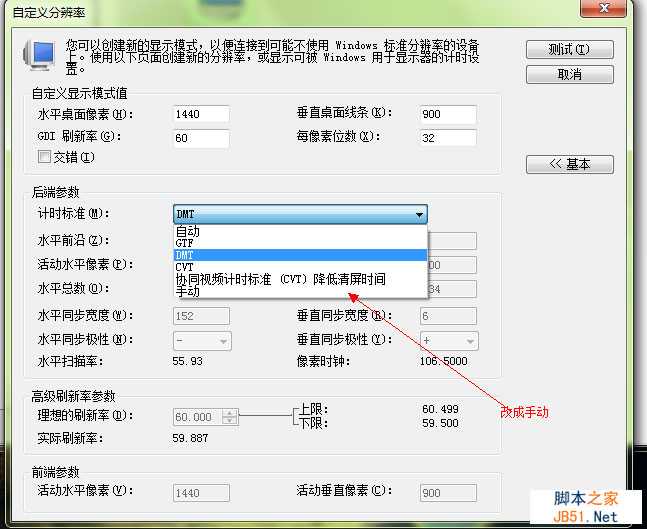Click the 水平扫描率 value 55.93
The image size is (647, 529).
click(188, 361)
